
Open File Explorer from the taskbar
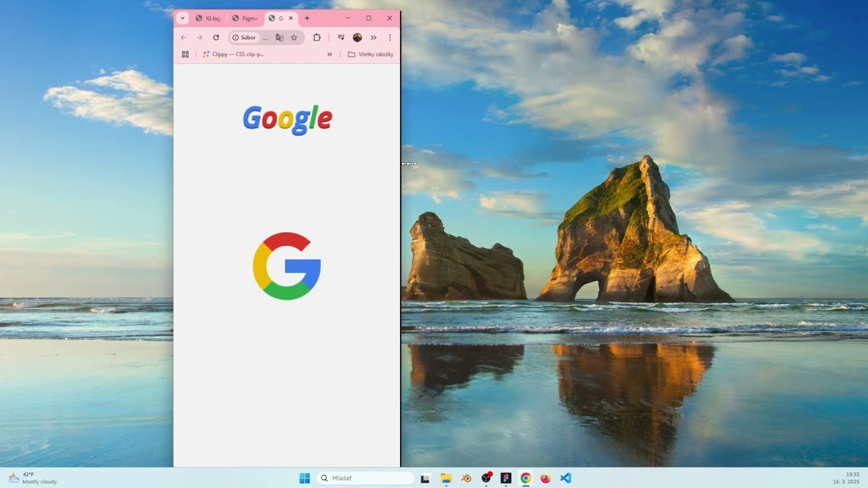[446, 478]
